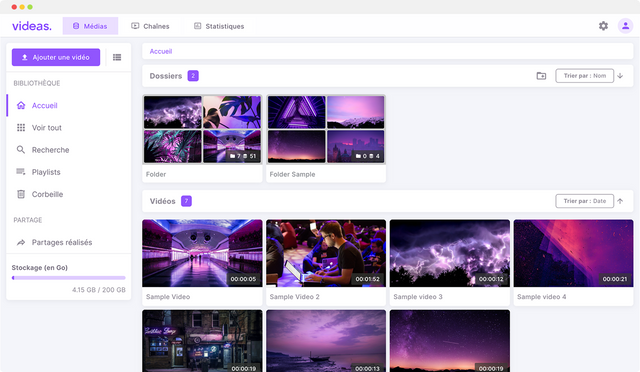
Task: Click the Recherche magnifier icon
Action: 21,150
